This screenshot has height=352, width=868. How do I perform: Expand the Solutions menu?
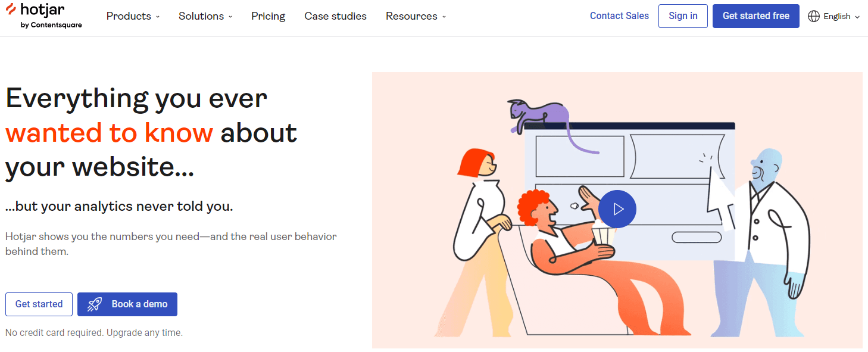click(x=205, y=16)
